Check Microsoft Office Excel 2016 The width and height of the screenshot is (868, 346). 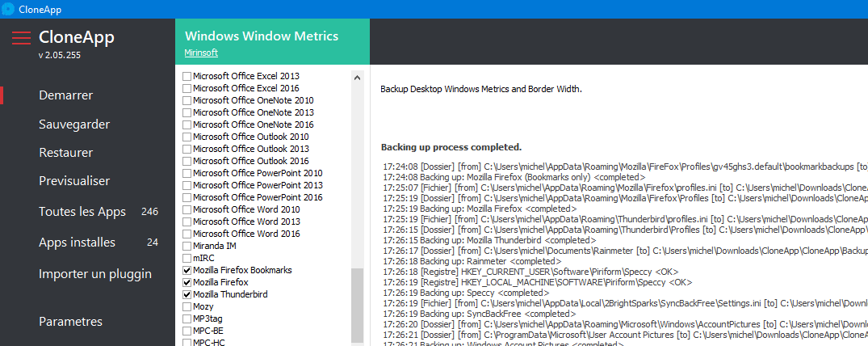[187, 88]
